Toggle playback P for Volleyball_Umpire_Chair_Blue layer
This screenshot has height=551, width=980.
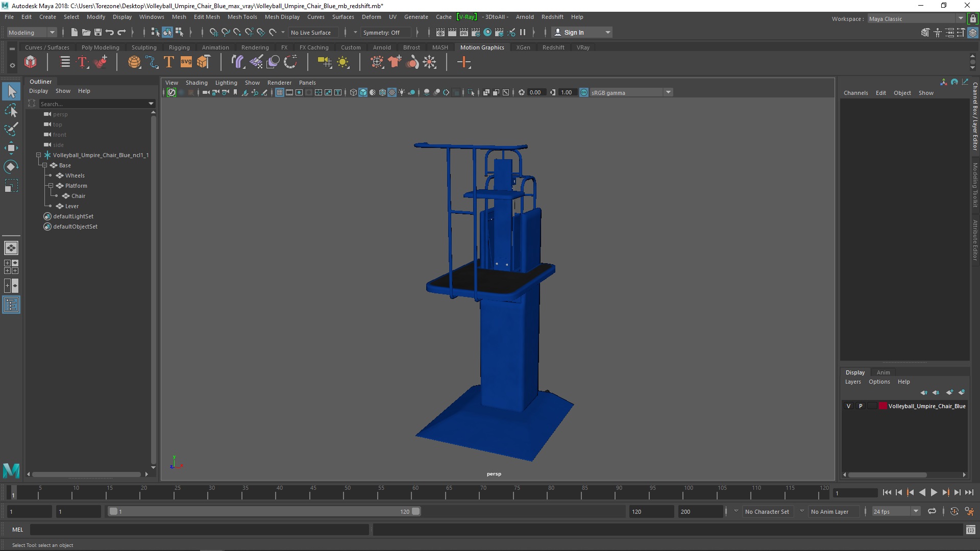pos(861,406)
